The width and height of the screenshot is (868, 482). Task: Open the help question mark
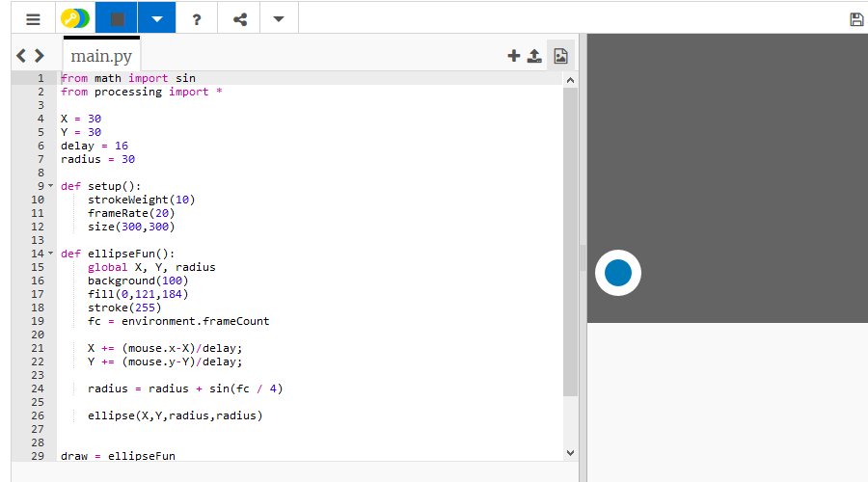point(197,20)
